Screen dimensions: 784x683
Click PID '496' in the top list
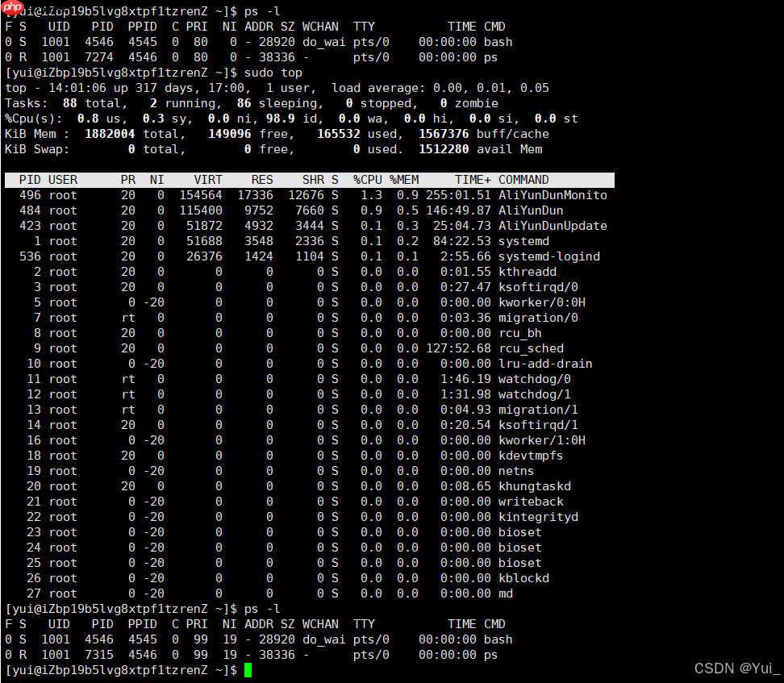pyautogui.click(x=30, y=195)
